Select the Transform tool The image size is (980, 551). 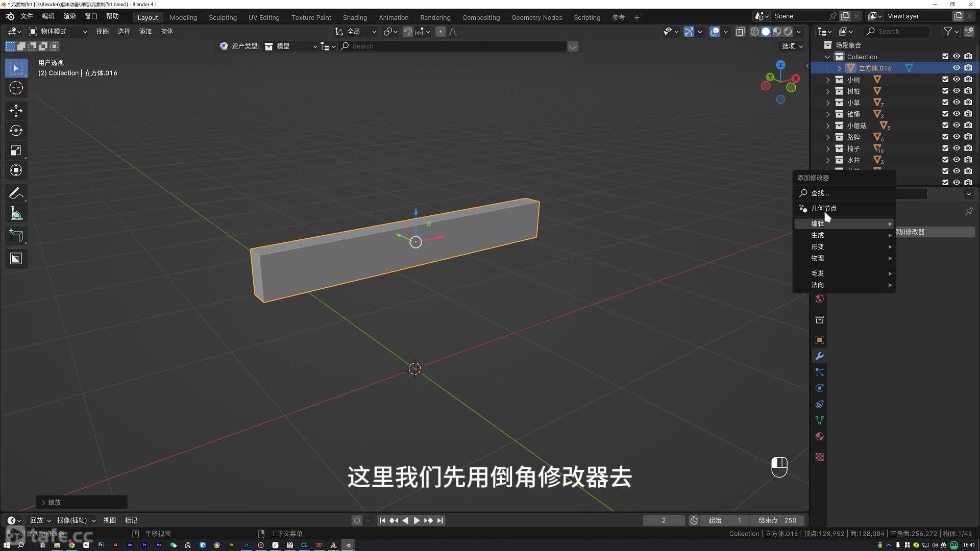click(16, 170)
